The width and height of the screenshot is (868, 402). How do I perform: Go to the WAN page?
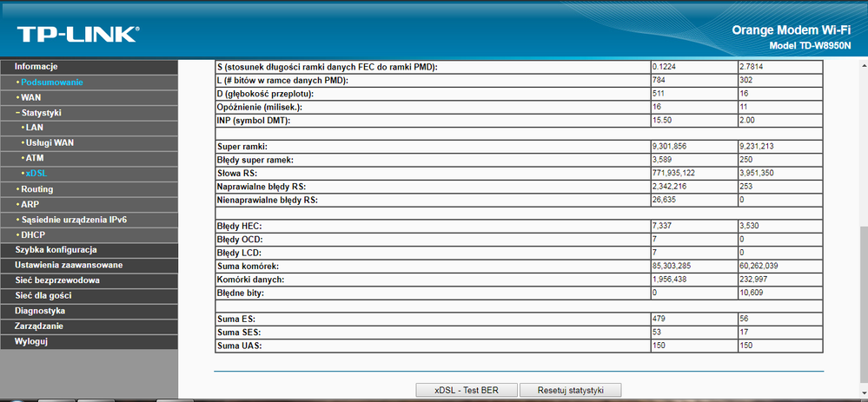(x=31, y=97)
